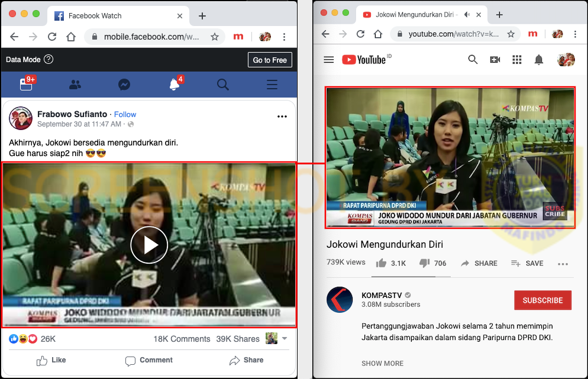Open the Chrome three-dot menu in the YouTube window

click(x=575, y=34)
